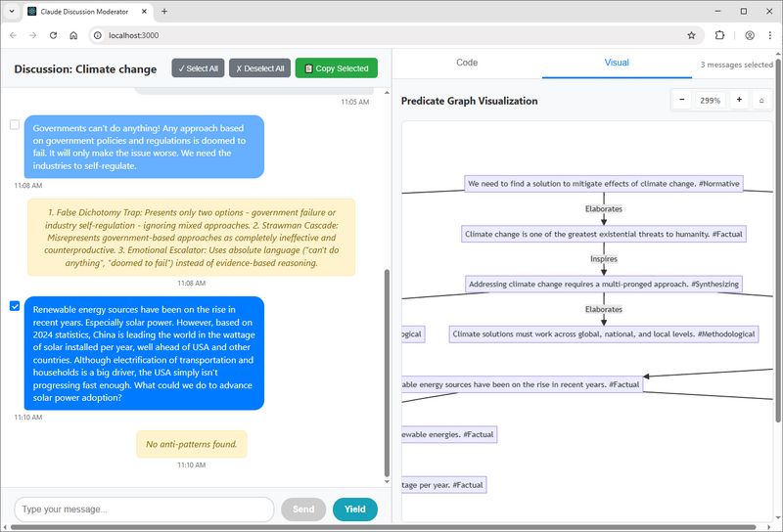Click the chat scrollbar up arrow
The height and width of the screenshot is (532, 783).
click(x=387, y=93)
